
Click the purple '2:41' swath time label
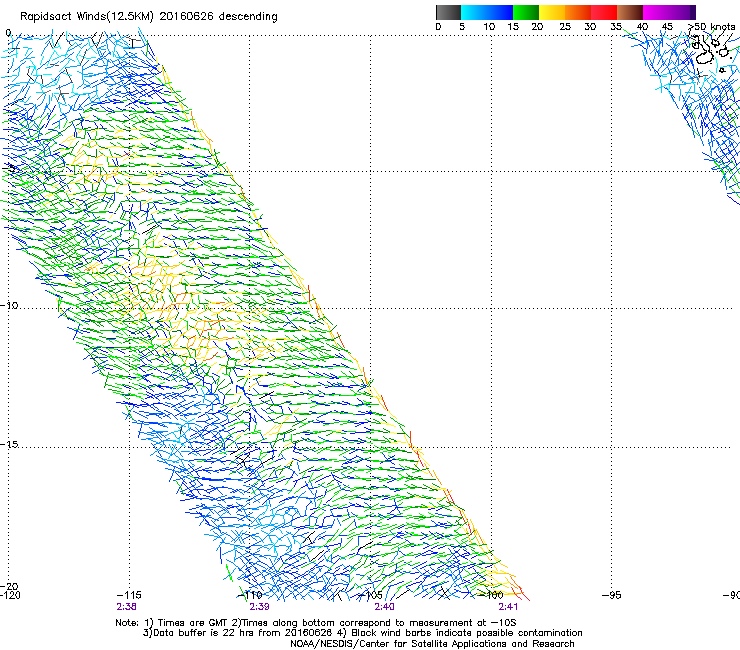(508, 607)
